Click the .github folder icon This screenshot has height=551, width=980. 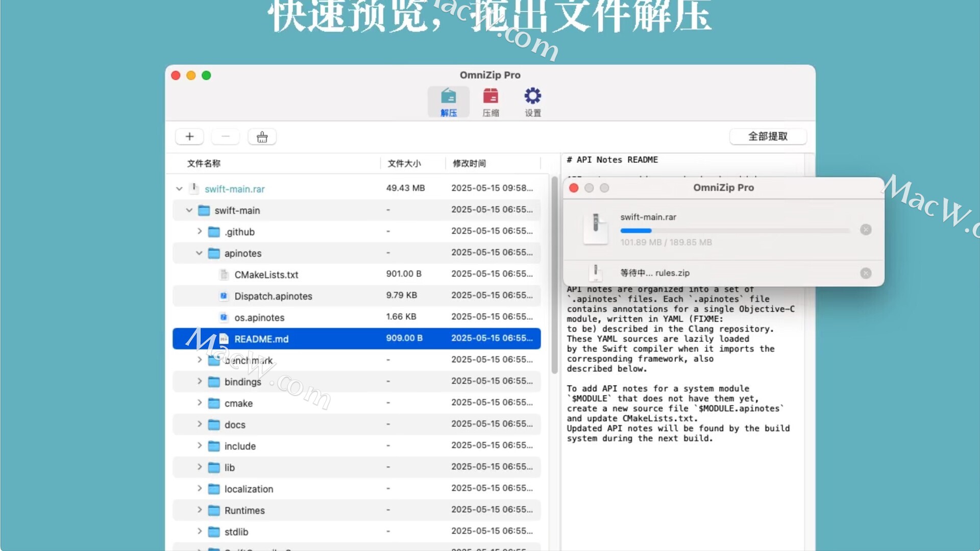[214, 232]
